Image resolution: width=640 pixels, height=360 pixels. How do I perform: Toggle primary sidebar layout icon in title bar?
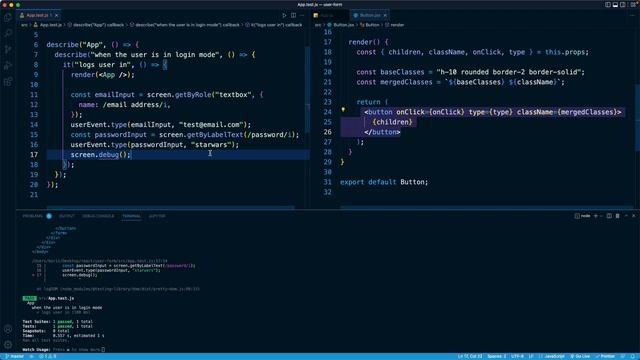(608, 4)
